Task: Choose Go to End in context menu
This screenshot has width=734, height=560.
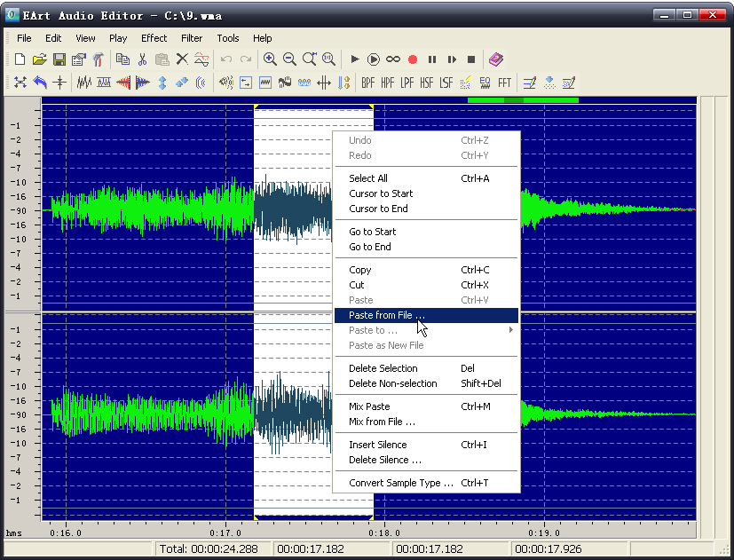Action: click(426, 247)
